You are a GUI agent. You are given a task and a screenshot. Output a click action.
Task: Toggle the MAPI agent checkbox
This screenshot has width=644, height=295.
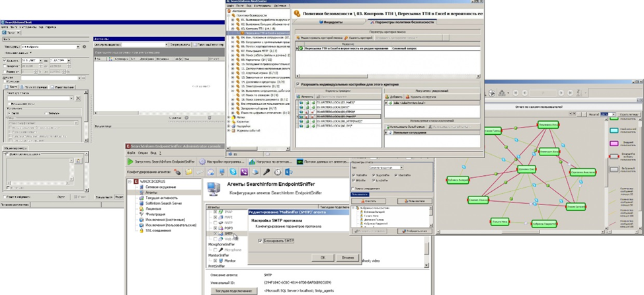pyautogui.click(x=215, y=217)
